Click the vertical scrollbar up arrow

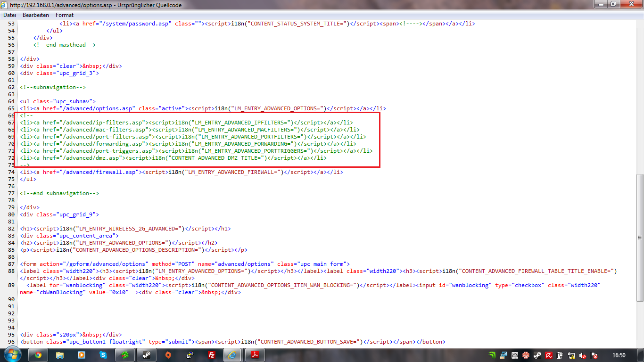pyautogui.click(x=640, y=23)
